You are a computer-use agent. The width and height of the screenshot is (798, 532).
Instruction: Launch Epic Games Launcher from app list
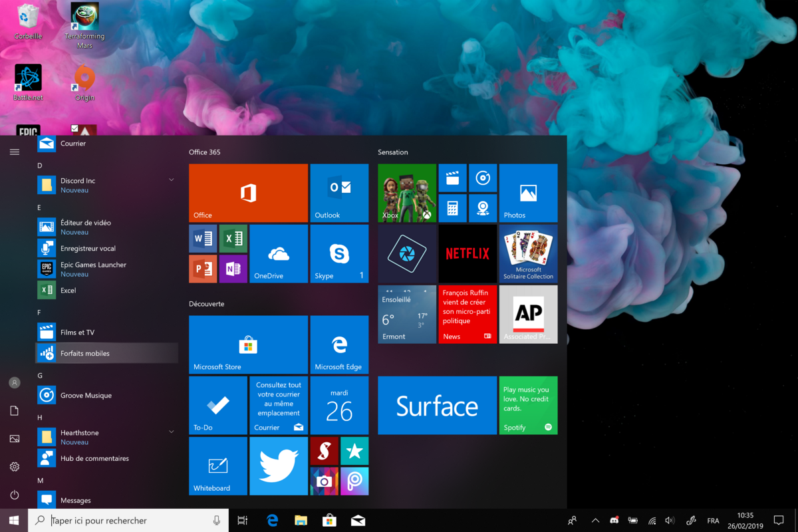pyautogui.click(x=107, y=269)
